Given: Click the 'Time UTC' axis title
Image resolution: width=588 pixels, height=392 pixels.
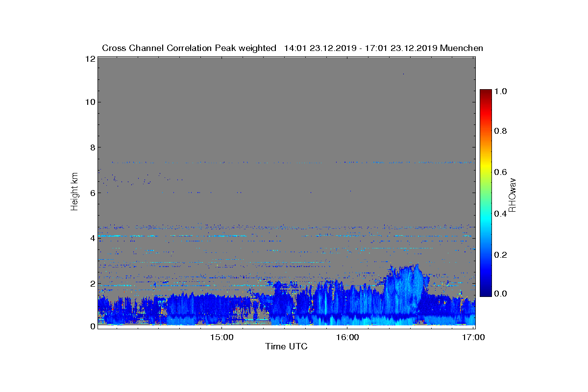Looking at the screenshot, I should pyautogui.click(x=287, y=347).
